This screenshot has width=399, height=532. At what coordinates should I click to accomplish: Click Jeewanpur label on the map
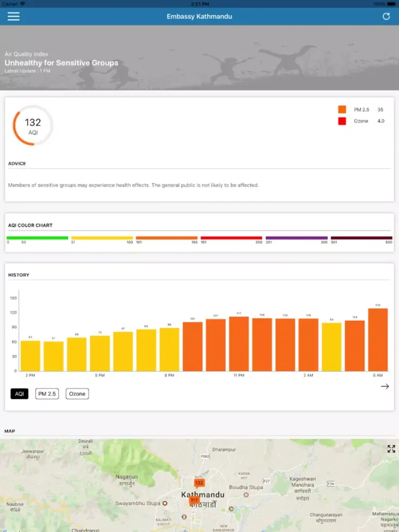[x=33, y=451]
